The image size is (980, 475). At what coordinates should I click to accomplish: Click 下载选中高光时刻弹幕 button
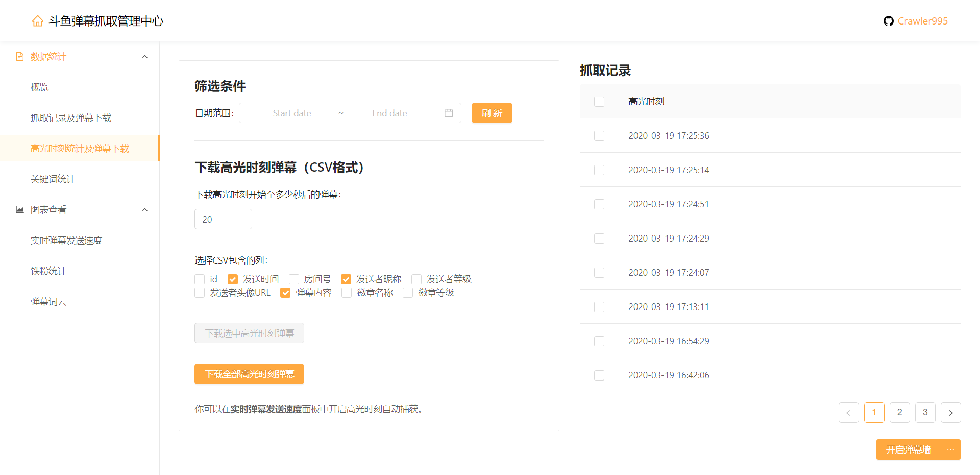[249, 333]
